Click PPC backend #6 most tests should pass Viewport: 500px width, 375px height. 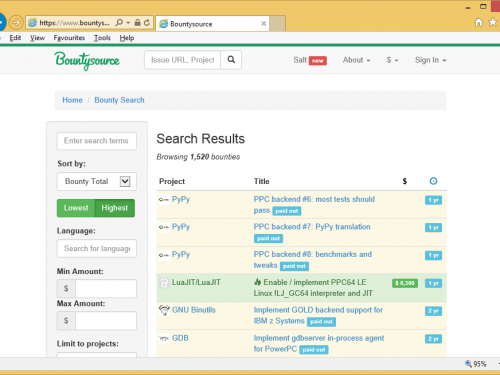click(314, 205)
